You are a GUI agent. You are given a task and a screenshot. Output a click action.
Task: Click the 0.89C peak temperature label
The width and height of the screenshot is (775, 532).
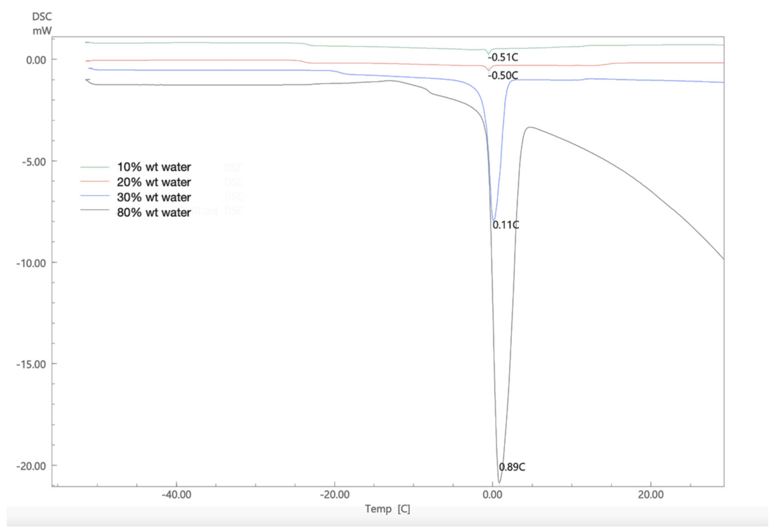512,467
